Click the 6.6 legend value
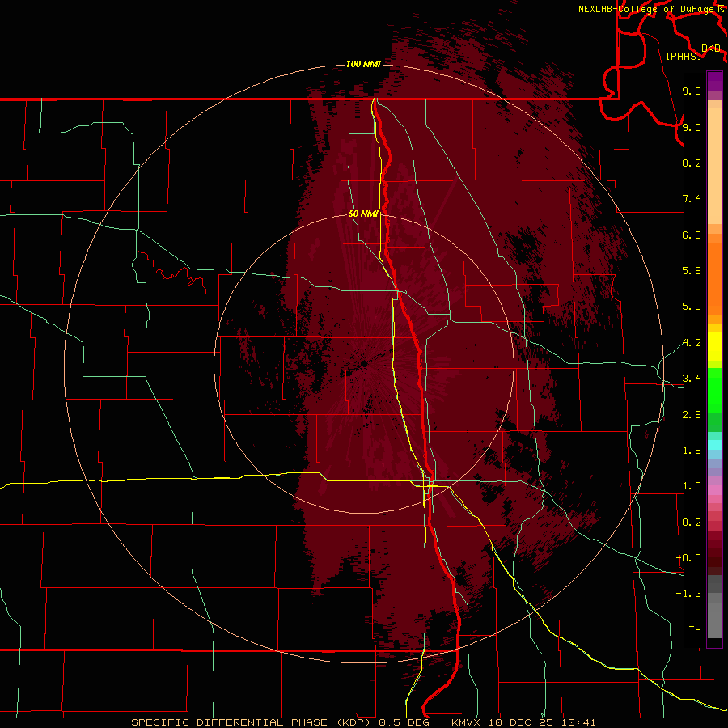Screen dimensions: 728x728 pos(692,235)
